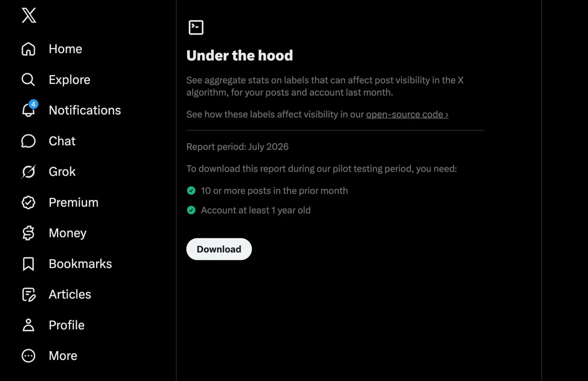Open Notifications bell icon with badge
Screen dimensions: 588x381
click(x=29, y=109)
